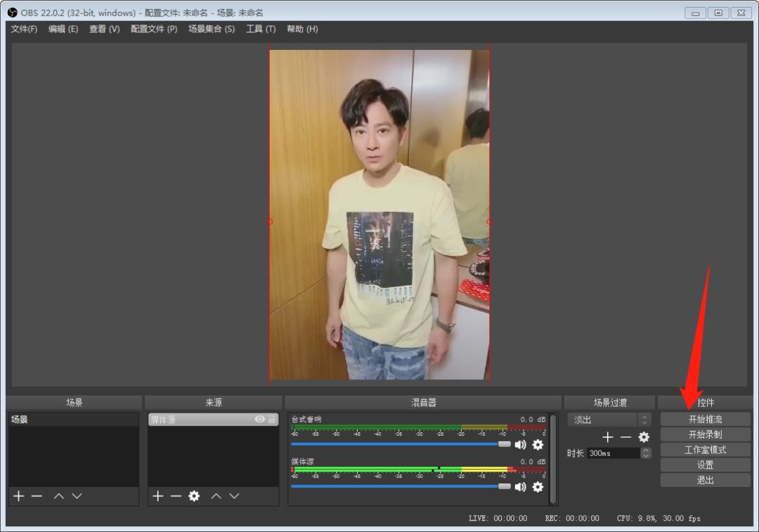The width and height of the screenshot is (759, 532).
Task: Mute 台式音响 speaker icon
Action: click(520, 445)
